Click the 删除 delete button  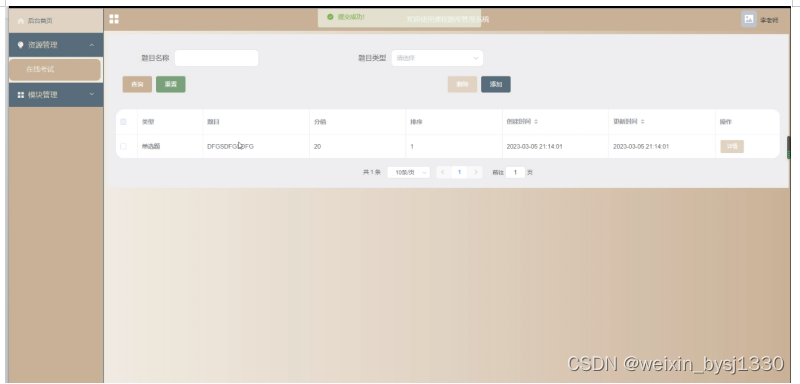point(462,85)
